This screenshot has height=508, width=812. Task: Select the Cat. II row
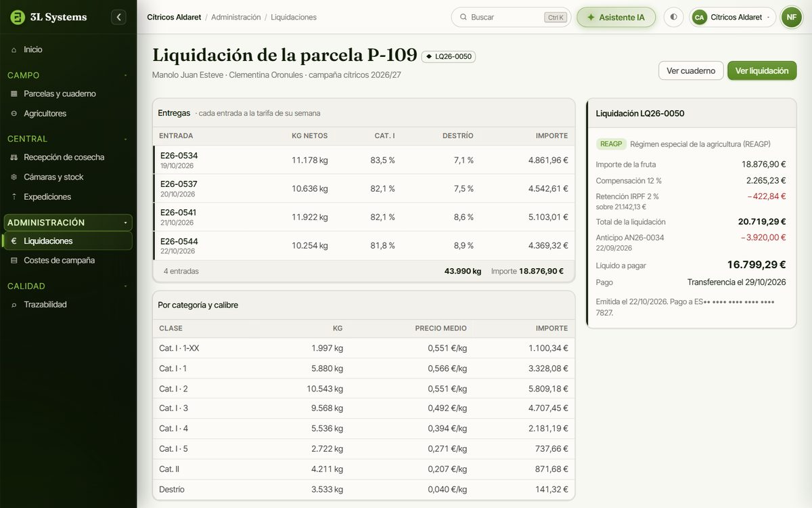364,469
